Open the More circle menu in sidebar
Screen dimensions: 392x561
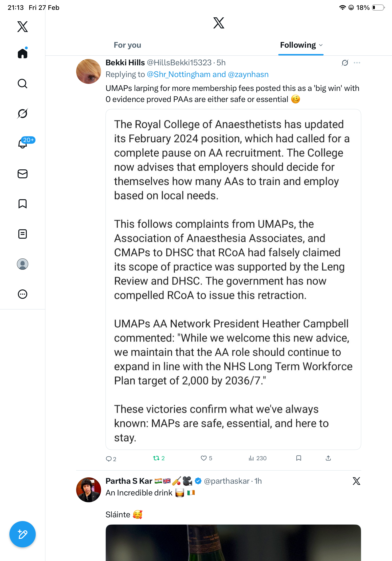pyautogui.click(x=23, y=294)
